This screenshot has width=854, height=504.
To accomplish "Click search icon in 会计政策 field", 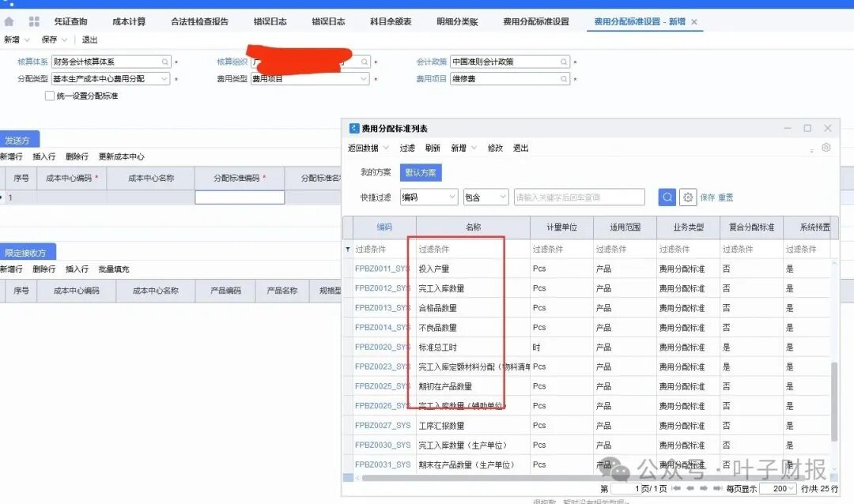I will coord(563,62).
